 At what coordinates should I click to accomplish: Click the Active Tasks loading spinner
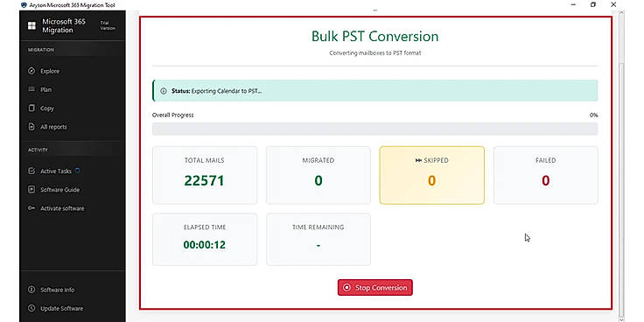tap(77, 171)
